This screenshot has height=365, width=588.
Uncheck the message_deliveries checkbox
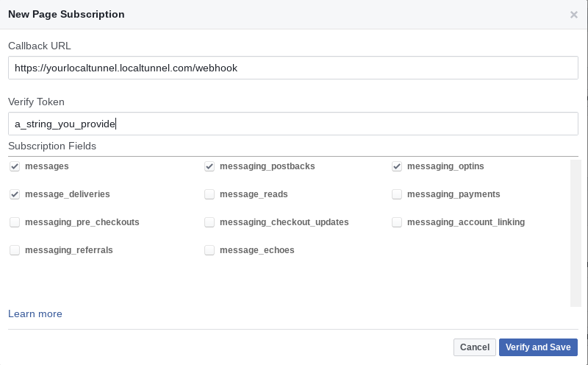(15, 194)
